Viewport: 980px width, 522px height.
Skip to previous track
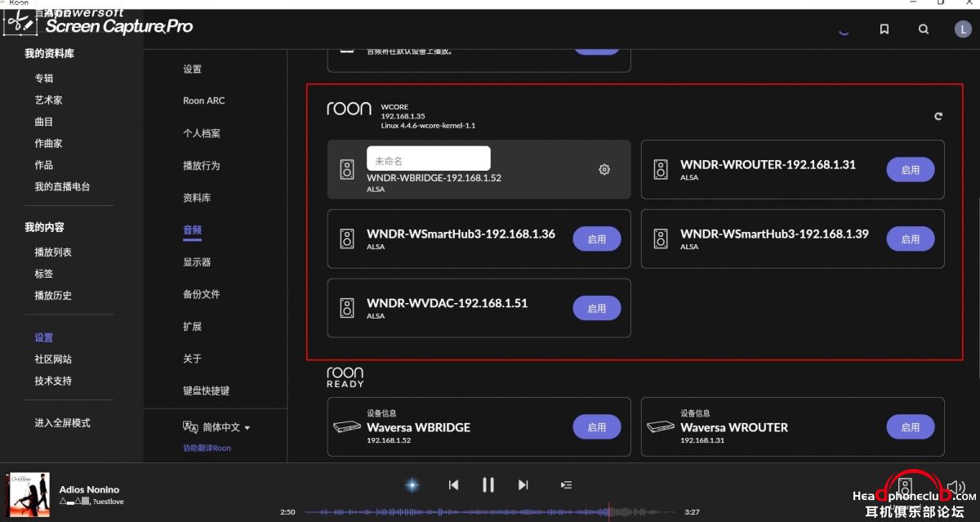pyautogui.click(x=453, y=485)
